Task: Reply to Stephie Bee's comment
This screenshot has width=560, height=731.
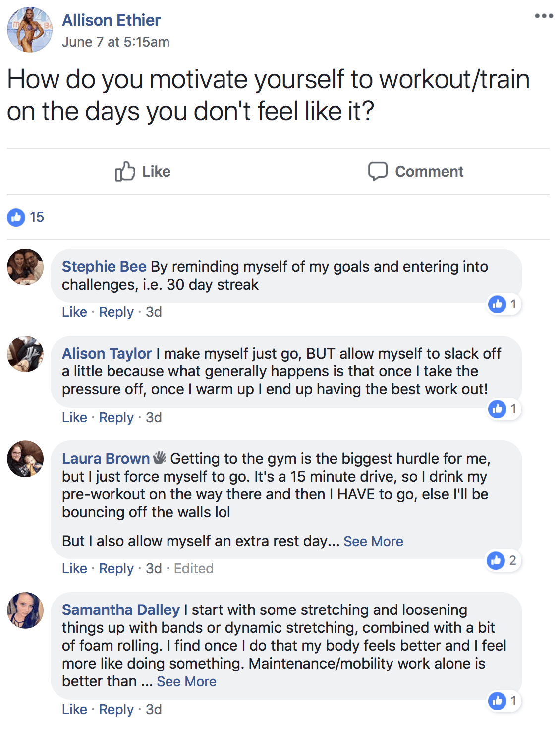Action: coord(116,312)
